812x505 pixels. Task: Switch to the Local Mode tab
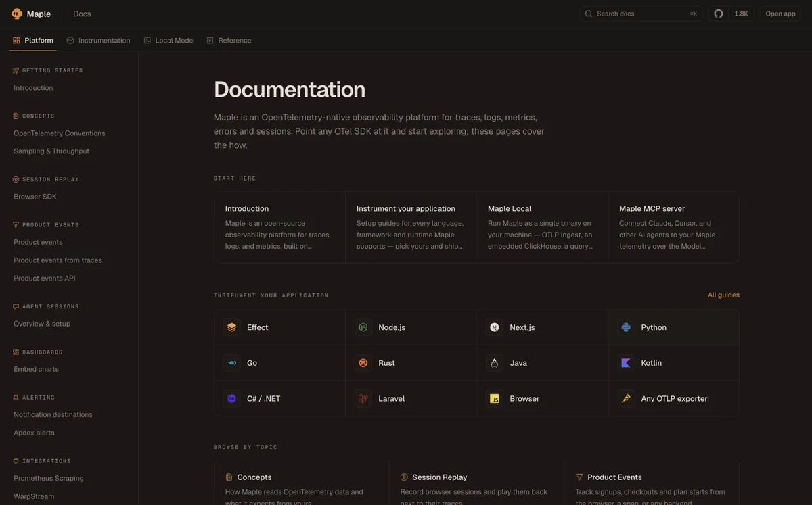(x=168, y=41)
